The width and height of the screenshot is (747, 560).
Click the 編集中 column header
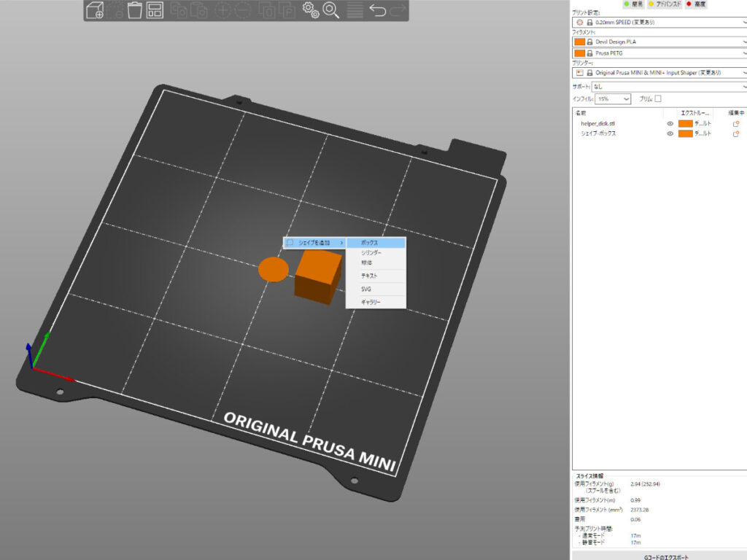736,113
